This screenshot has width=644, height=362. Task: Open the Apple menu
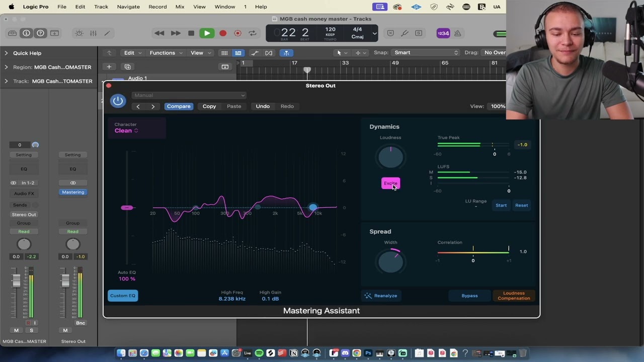[11, 7]
